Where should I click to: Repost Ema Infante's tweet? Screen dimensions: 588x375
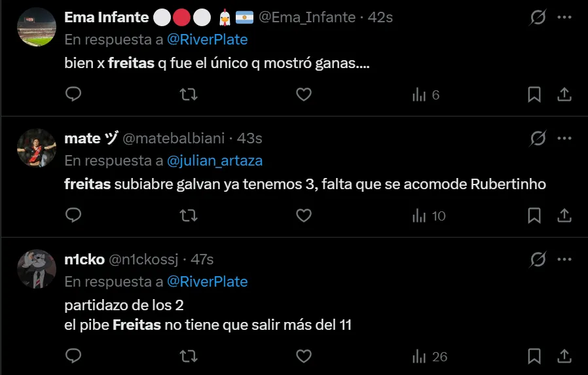tap(189, 95)
